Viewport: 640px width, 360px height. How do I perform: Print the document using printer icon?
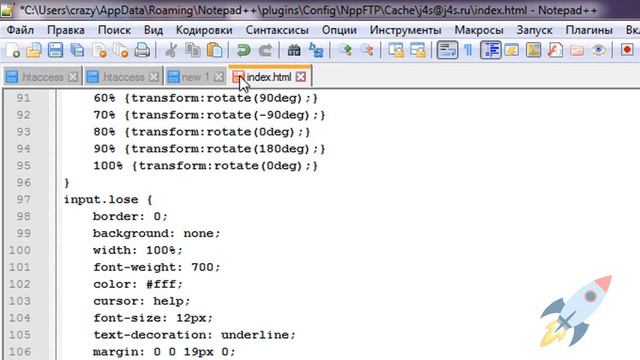tap(142, 50)
